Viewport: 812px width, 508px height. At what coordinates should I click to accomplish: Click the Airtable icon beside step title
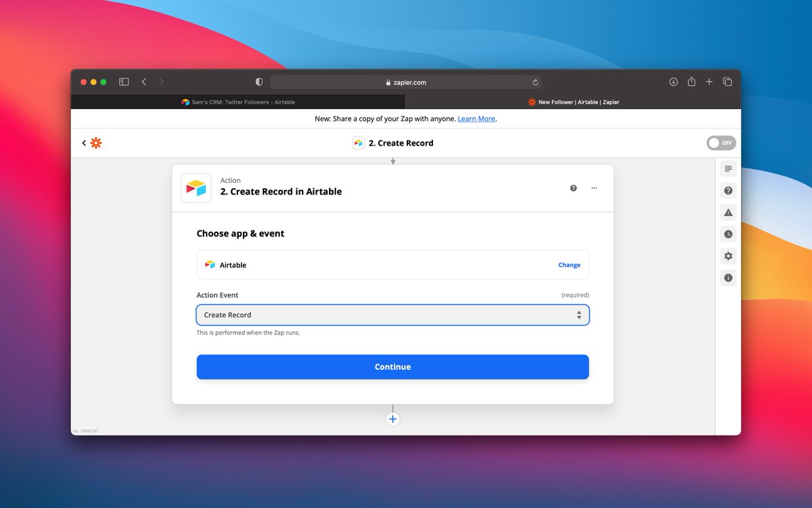point(358,143)
